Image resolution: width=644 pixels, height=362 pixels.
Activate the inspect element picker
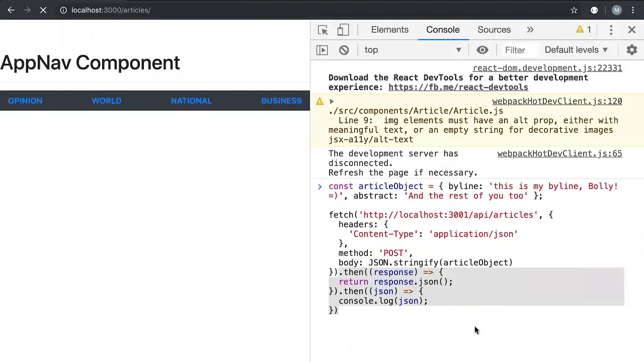point(323,30)
